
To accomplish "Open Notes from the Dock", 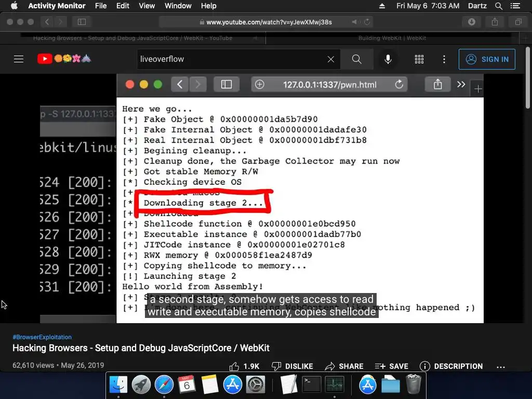I will pos(210,385).
